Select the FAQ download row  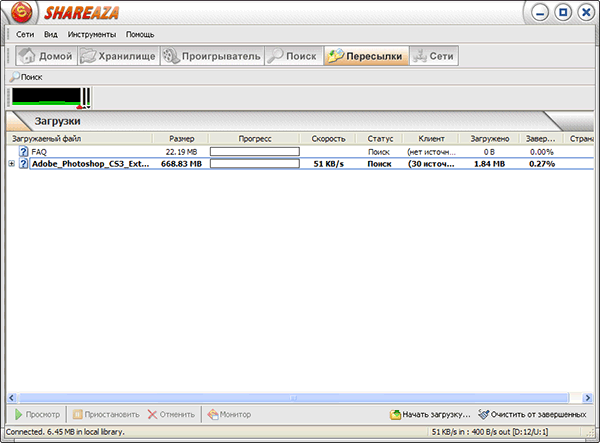(300, 152)
